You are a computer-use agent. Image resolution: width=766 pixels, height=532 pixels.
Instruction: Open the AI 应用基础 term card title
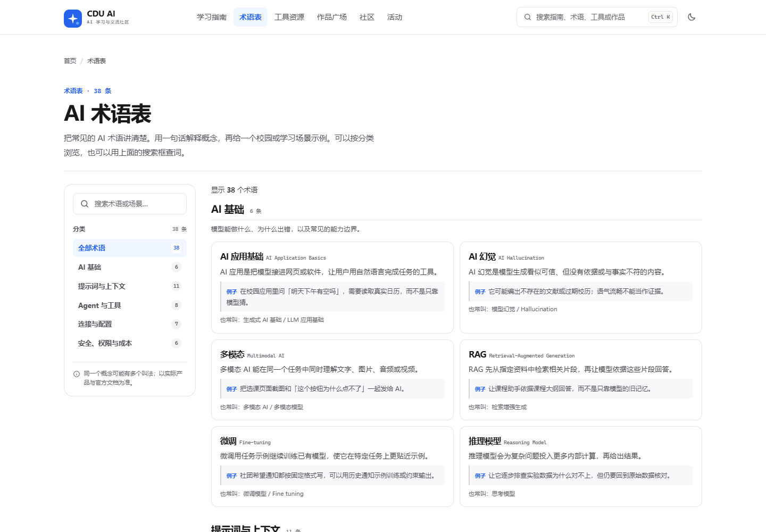[x=242, y=257]
